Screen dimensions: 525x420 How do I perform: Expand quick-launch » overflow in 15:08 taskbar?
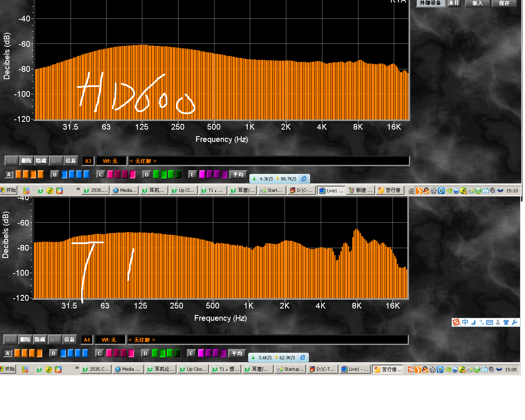point(77,368)
